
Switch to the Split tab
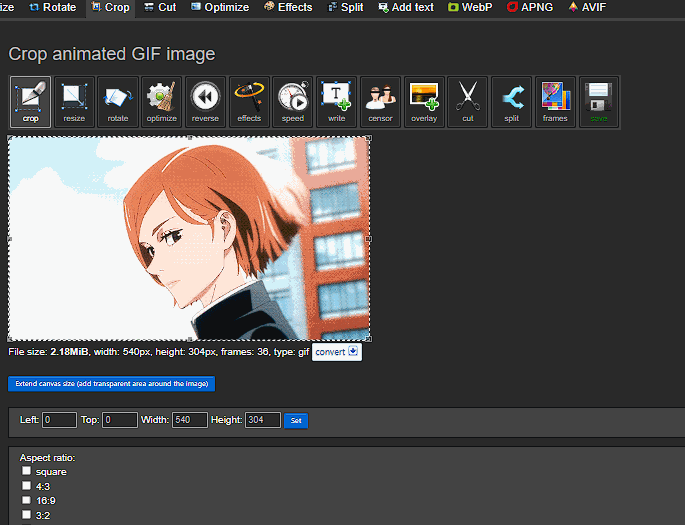click(346, 7)
